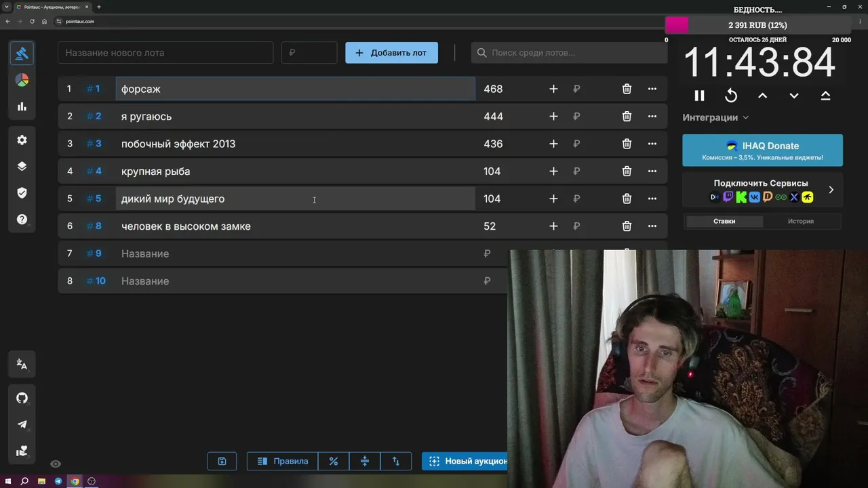The image size is (868, 488).
Task: Open the auction gavel page in sidebar
Action: pos(22,54)
